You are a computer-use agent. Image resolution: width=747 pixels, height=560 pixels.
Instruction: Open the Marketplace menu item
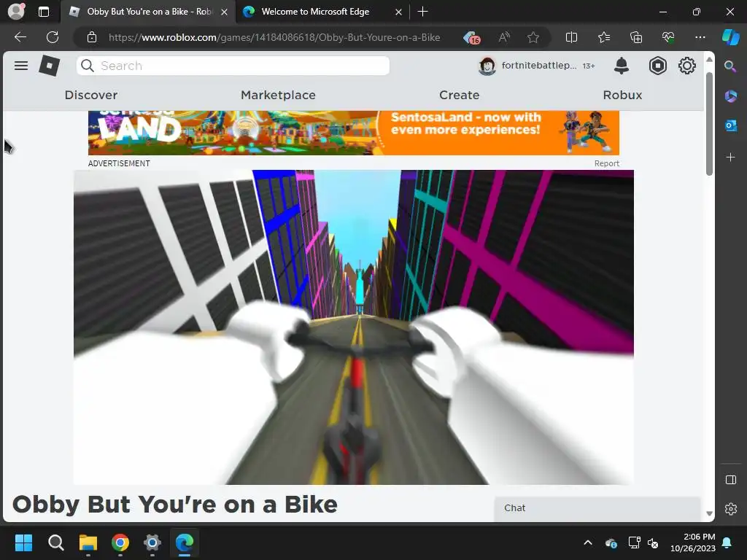pyautogui.click(x=278, y=95)
